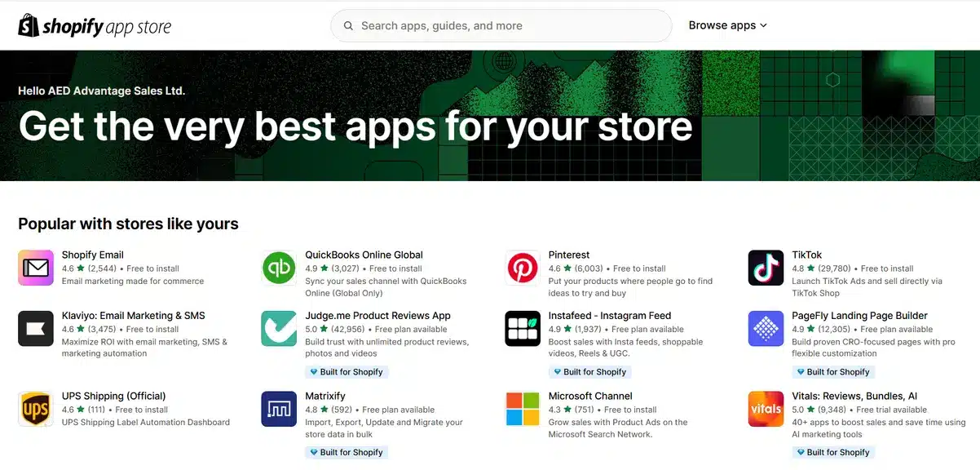Open the TikTok app icon

pyautogui.click(x=766, y=268)
